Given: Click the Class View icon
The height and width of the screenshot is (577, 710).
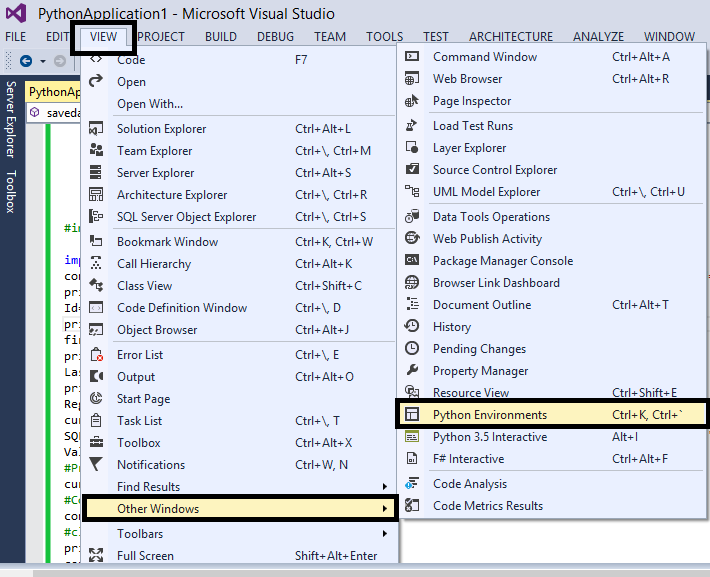Looking at the screenshot, I should [x=96, y=285].
